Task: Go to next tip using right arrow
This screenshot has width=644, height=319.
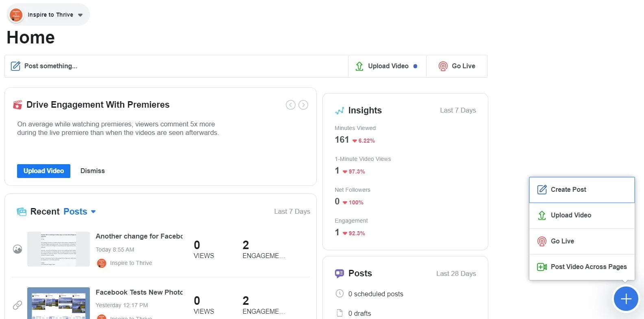Action: click(x=303, y=105)
